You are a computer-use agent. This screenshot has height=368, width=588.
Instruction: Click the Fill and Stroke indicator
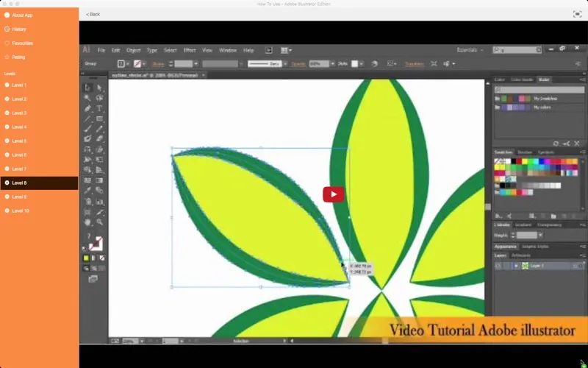[x=96, y=244]
